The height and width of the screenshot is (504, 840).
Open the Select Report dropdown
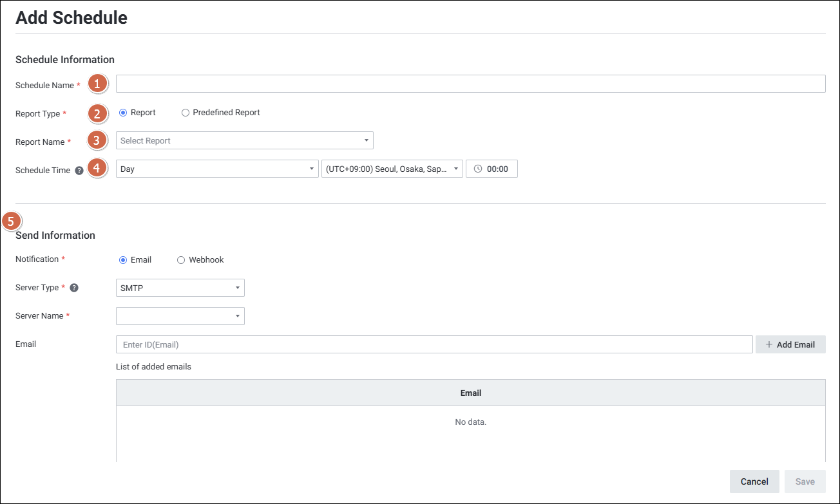[x=244, y=140]
